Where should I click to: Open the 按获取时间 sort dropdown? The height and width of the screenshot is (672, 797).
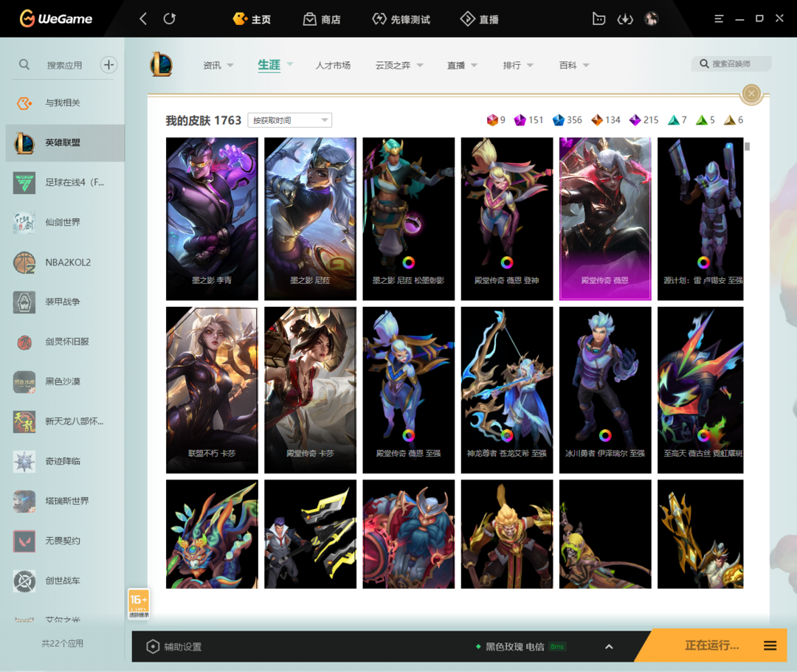coord(290,120)
